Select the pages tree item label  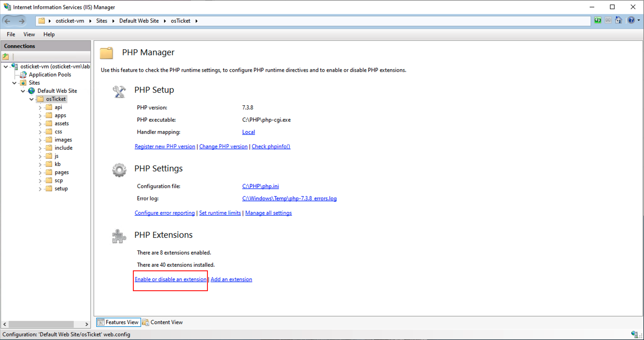[62, 172]
